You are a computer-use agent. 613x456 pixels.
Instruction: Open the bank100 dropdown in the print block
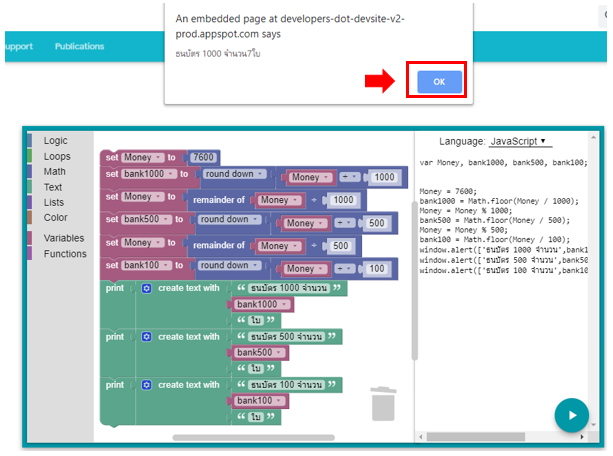pyautogui.click(x=259, y=400)
